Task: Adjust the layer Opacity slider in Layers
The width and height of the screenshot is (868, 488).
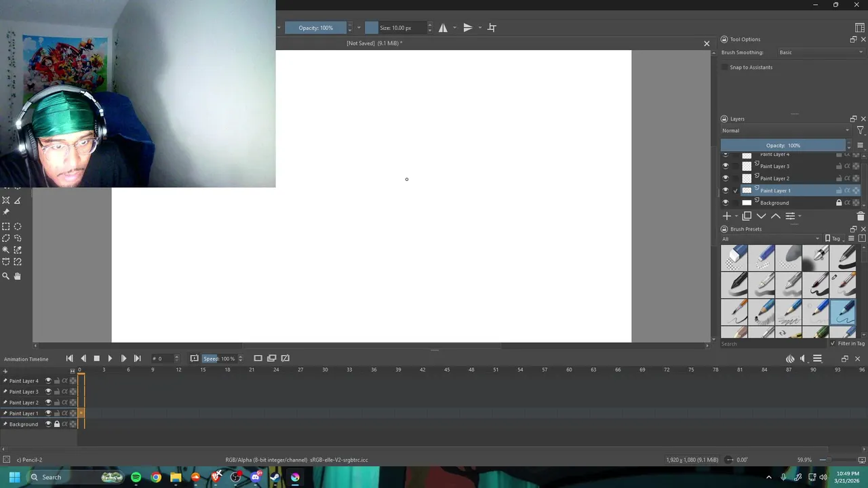Action: pos(783,146)
